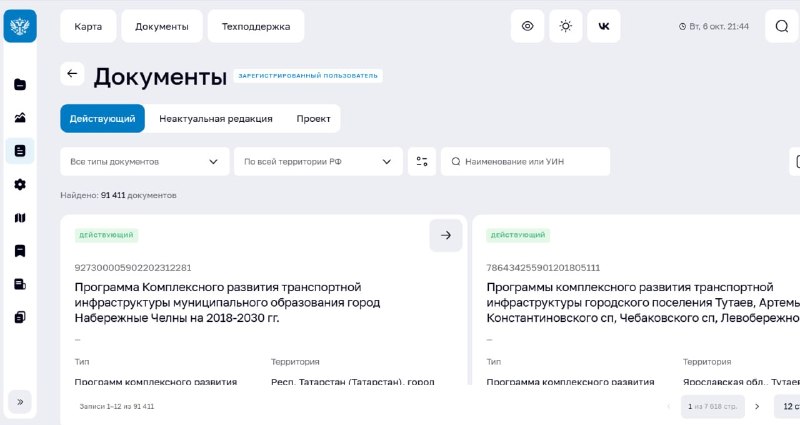Select the documents sidebar icon
The height and width of the screenshot is (425, 800).
(x=20, y=151)
